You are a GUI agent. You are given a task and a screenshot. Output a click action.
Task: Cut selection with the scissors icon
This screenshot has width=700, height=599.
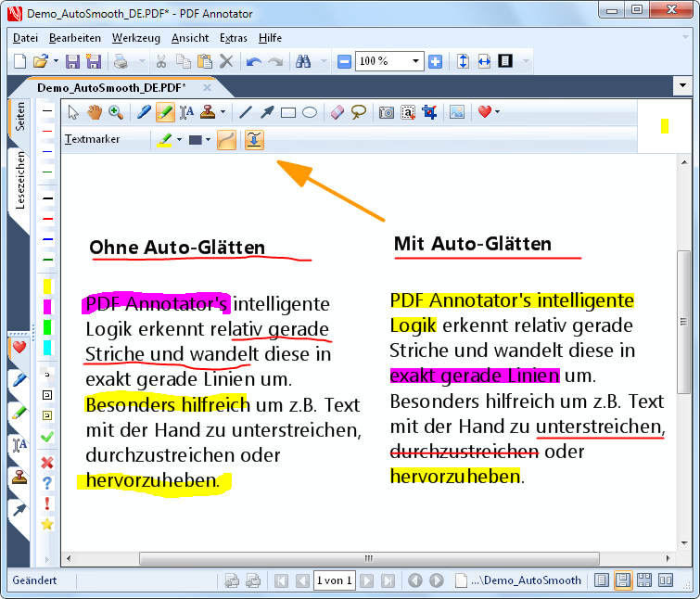160,61
